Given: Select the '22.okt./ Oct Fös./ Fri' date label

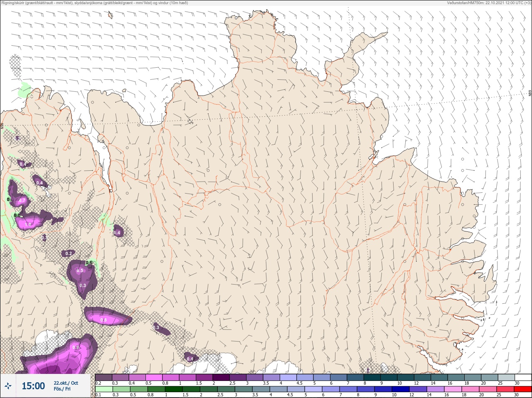Looking at the screenshot, I should tap(66, 386).
